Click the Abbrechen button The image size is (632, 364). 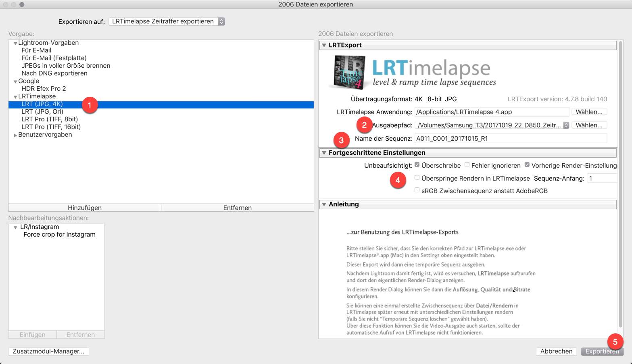pos(556,351)
